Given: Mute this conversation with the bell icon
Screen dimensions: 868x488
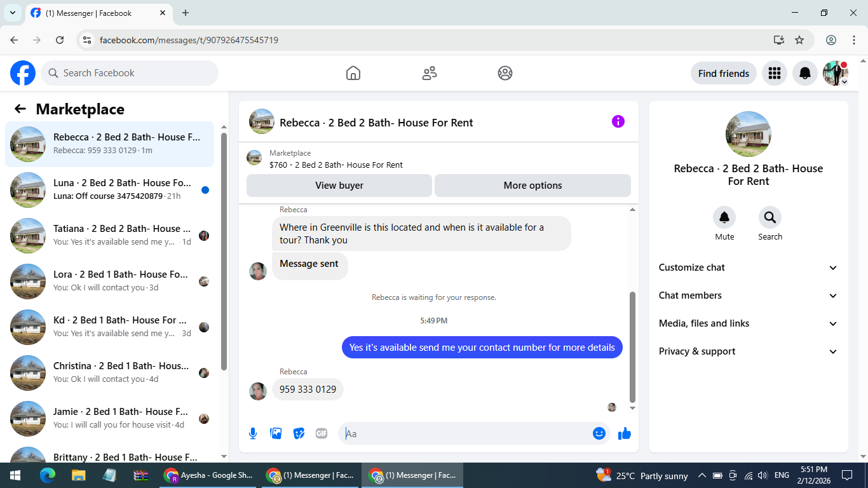Looking at the screenshot, I should (x=724, y=218).
